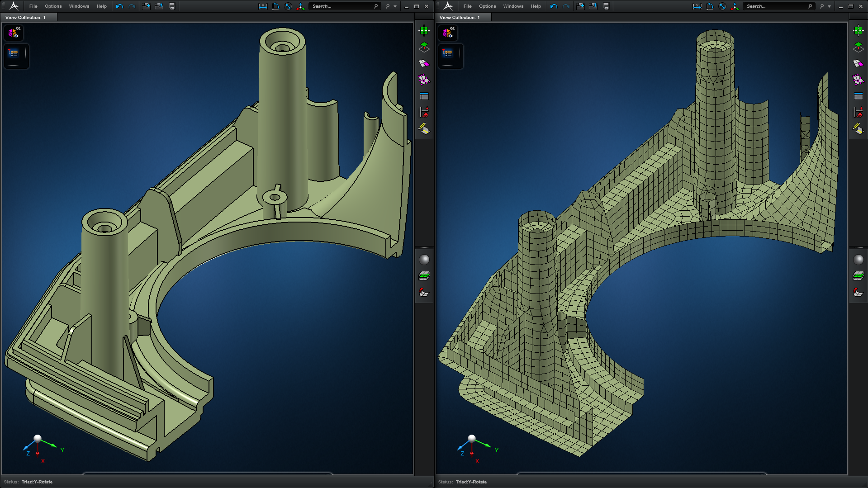Click the Help menu button

coord(101,6)
